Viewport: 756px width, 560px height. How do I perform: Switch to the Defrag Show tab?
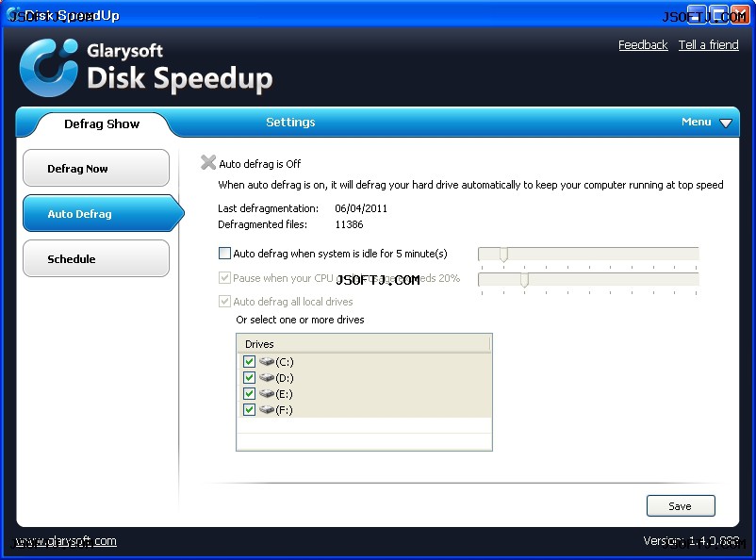click(x=102, y=124)
